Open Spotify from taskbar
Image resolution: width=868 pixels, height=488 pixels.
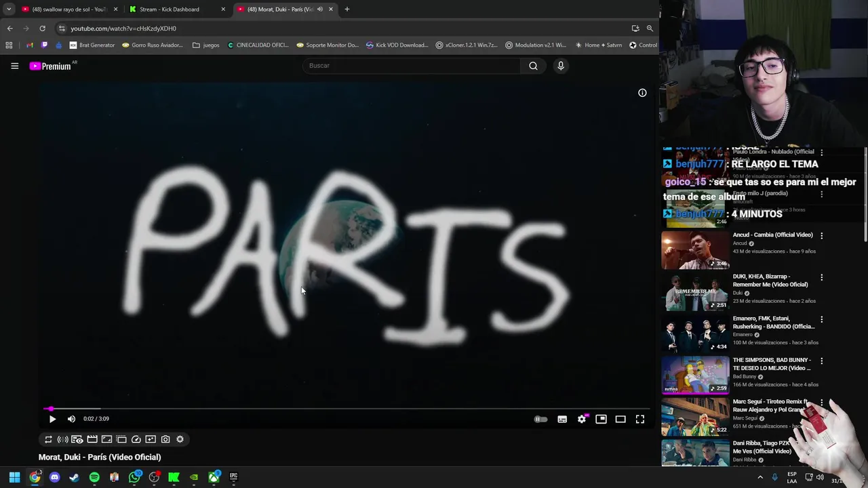pyautogui.click(x=94, y=477)
